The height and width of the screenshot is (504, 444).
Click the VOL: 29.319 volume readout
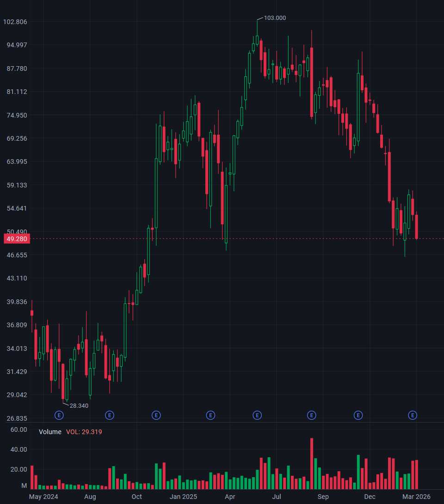coord(84,432)
